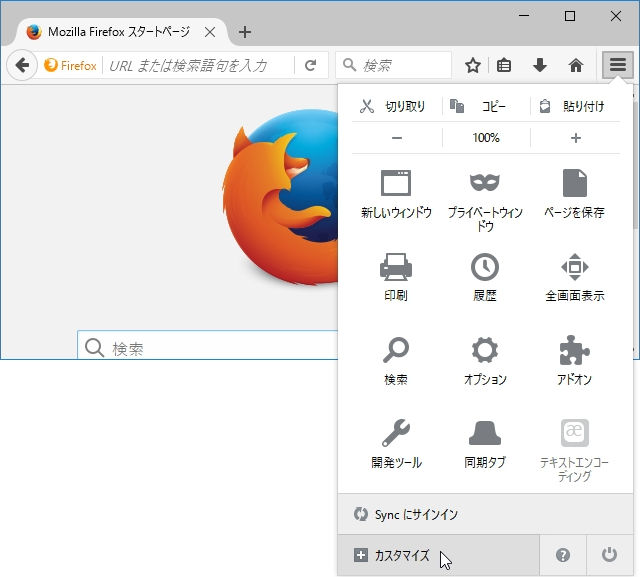640x577 pixels.
Task: Click the Firefox identity icon in URL bar
Action: (x=70, y=65)
